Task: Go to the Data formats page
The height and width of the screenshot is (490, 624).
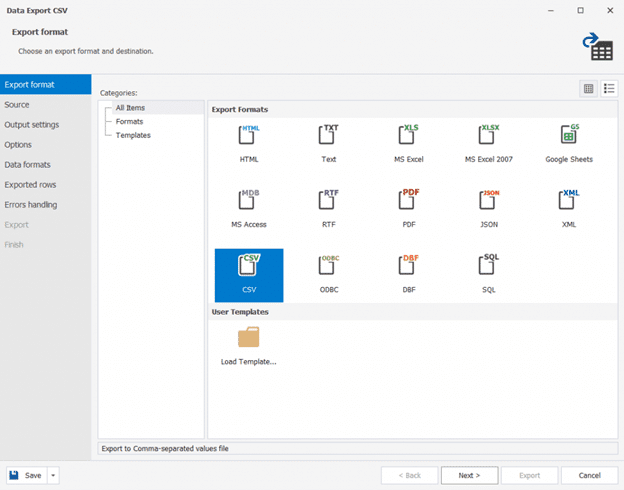Action: tap(28, 165)
